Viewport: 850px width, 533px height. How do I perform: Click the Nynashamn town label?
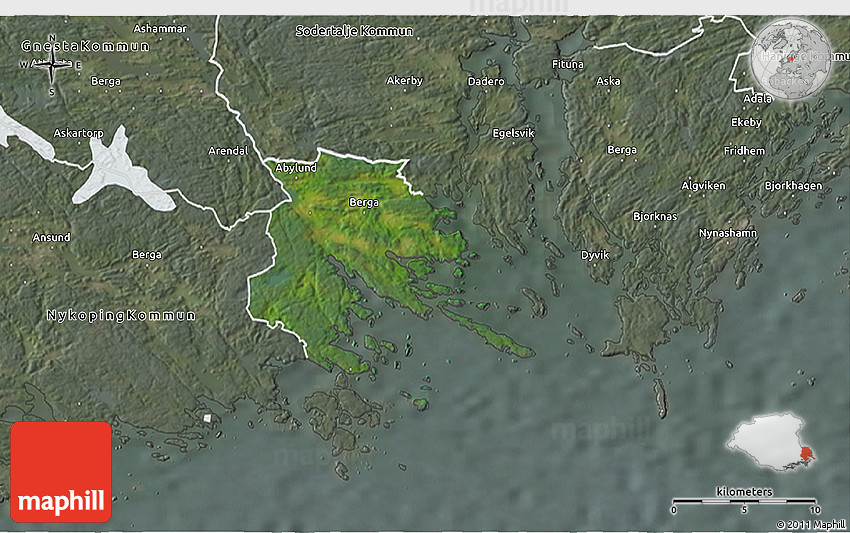(x=728, y=233)
